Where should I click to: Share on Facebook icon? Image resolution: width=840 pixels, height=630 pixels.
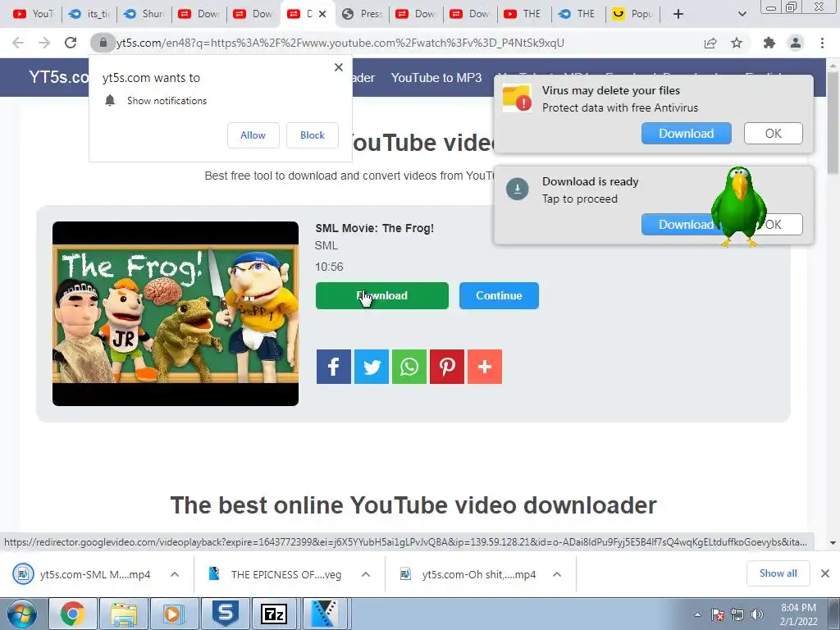(333, 367)
